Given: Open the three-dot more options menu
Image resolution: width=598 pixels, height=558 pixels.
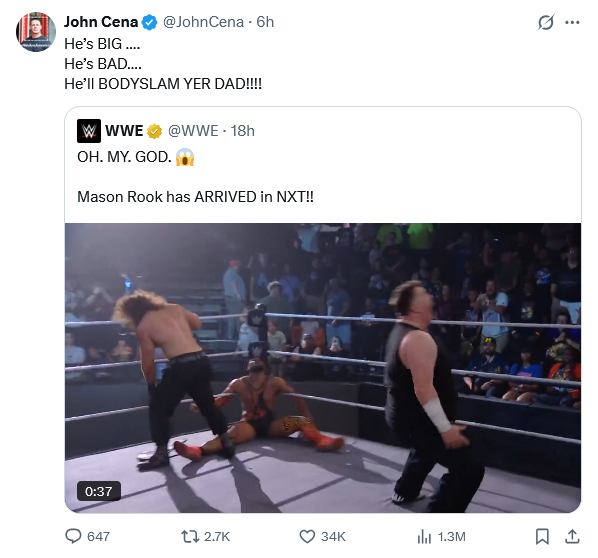Looking at the screenshot, I should [x=572, y=22].
